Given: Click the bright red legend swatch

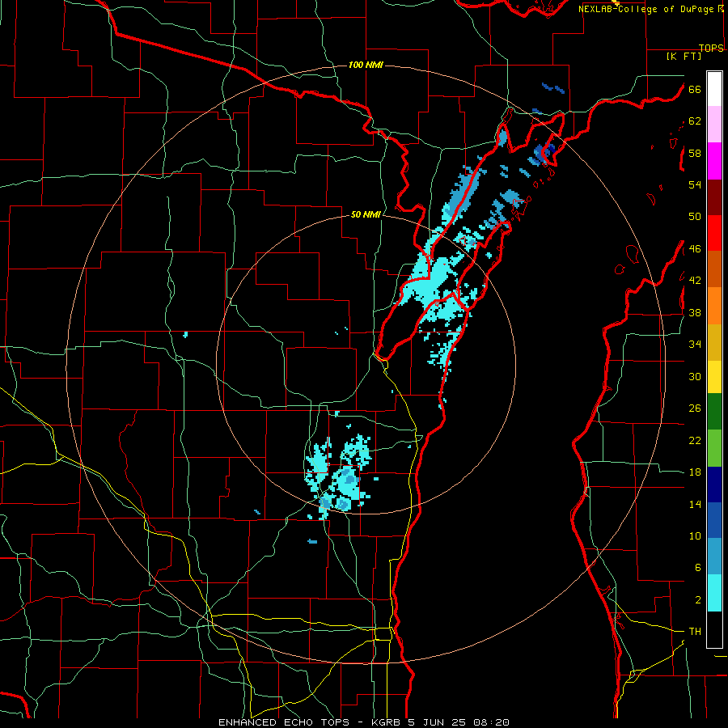Looking at the screenshot, I should point(714,234).
